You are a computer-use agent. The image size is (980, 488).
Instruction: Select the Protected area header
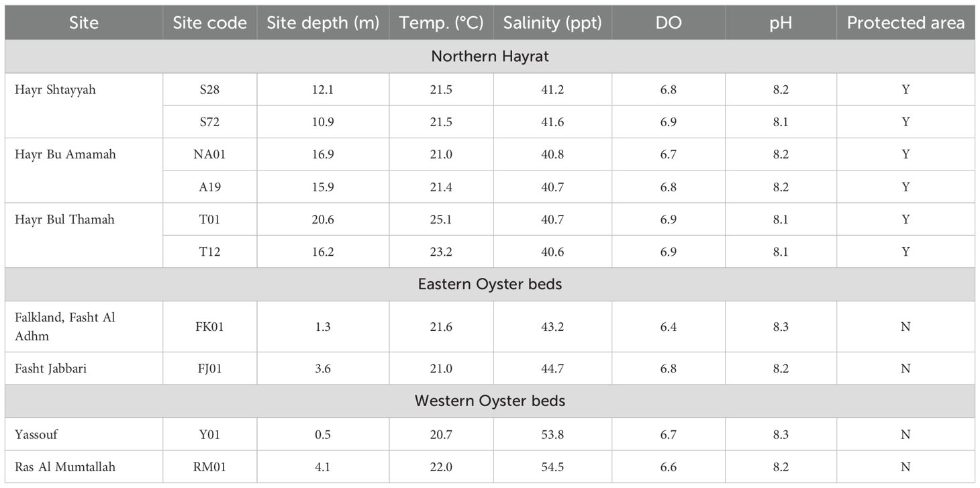[905, 23]
